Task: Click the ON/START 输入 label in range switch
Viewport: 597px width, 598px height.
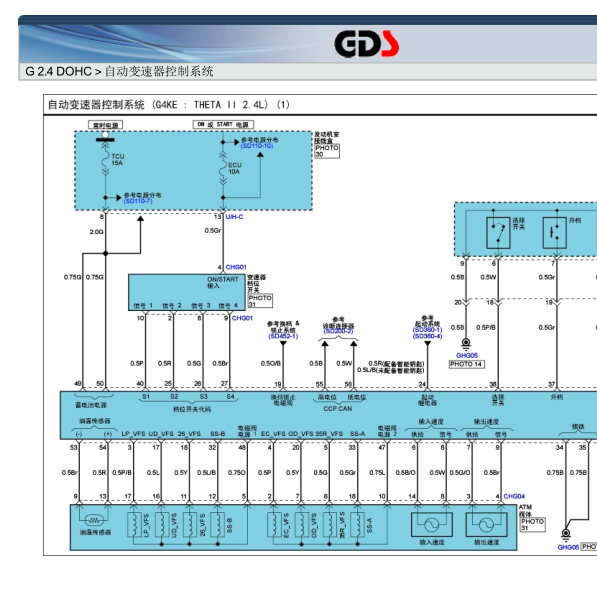Action: pyautogui.click(x=222, y=282)
